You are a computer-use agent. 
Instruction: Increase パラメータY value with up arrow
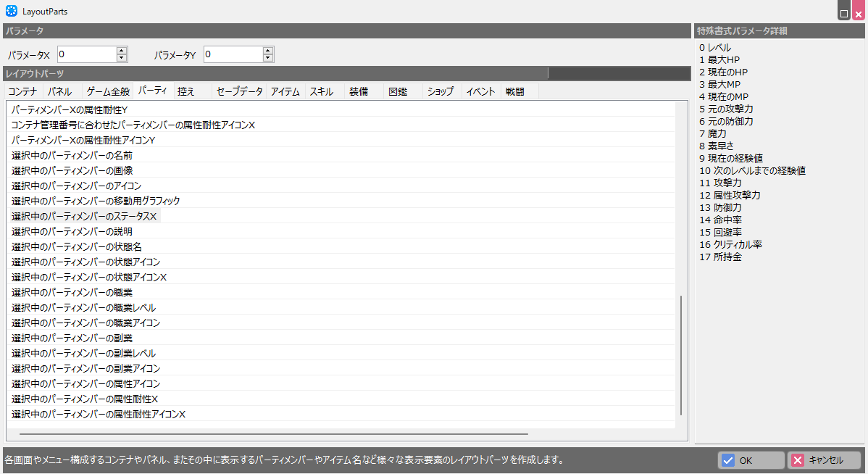pyautogui.click(x=268, y=51)
